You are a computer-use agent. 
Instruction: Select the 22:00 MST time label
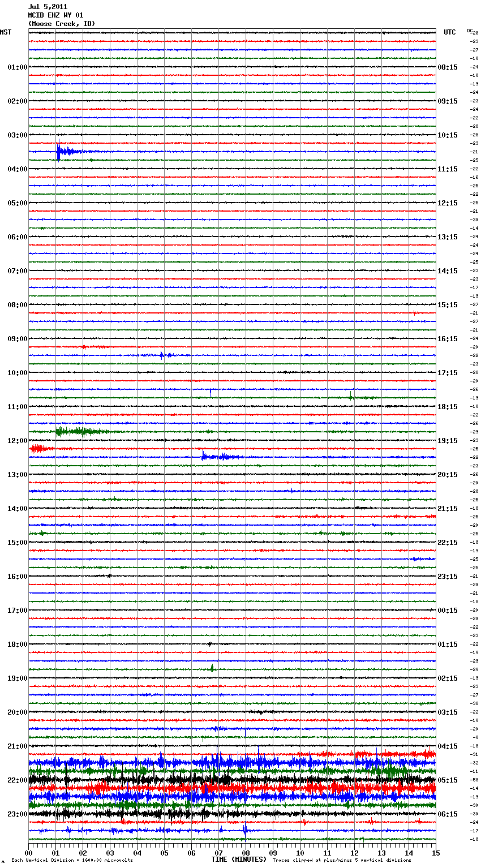click(18, 780)
